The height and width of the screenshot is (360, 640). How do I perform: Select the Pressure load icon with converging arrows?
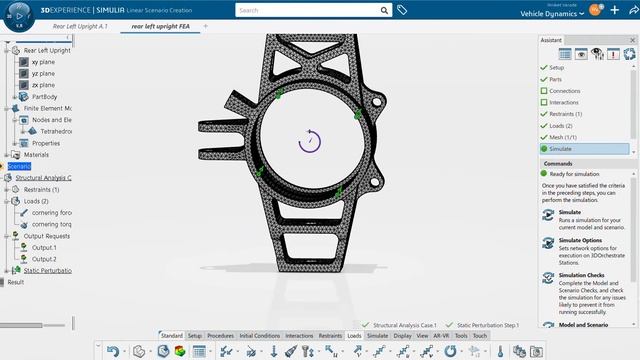click(x=226, y=351)
